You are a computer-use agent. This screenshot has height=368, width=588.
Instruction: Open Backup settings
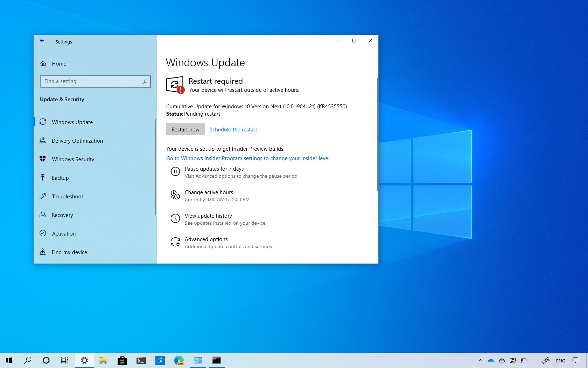pyautogui.click(x=59, y=178)
